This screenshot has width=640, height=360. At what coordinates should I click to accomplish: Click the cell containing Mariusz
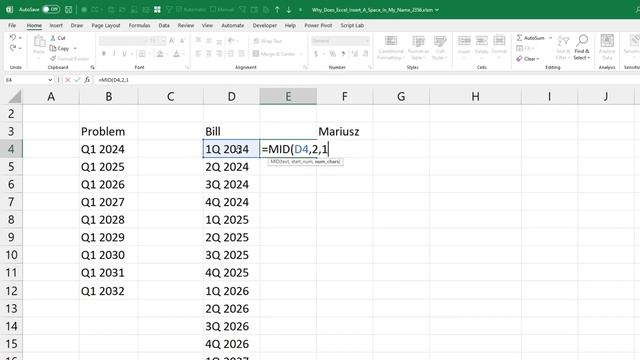tap(344, 131)
